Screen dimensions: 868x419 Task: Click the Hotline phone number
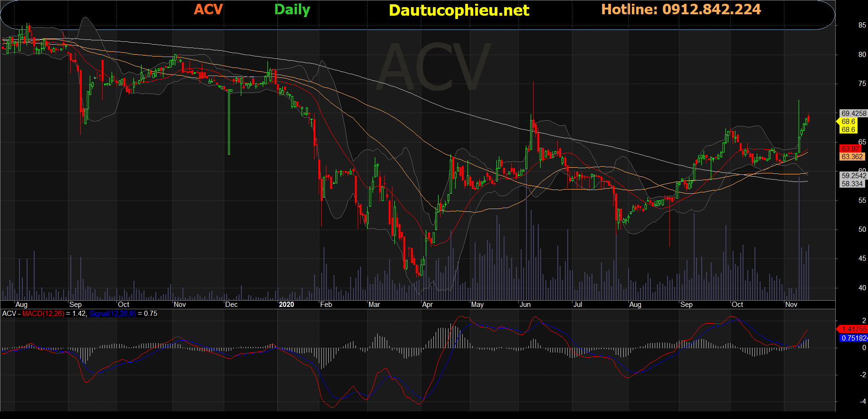coord(681,10)
